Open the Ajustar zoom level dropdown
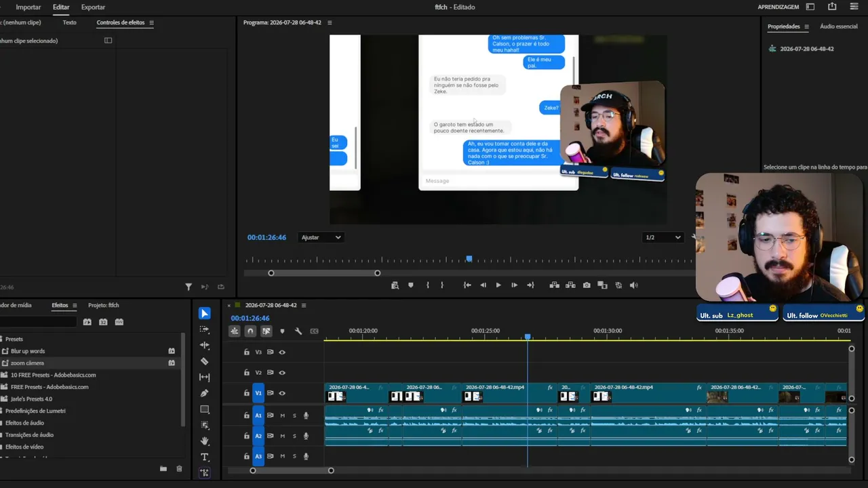 pos(321,237)
